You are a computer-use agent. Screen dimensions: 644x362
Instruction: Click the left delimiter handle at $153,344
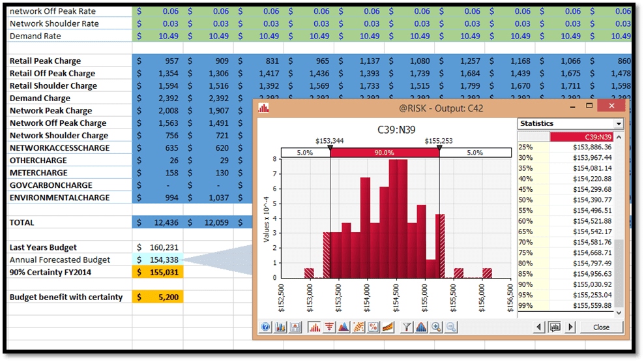click(x=330, y=149)
